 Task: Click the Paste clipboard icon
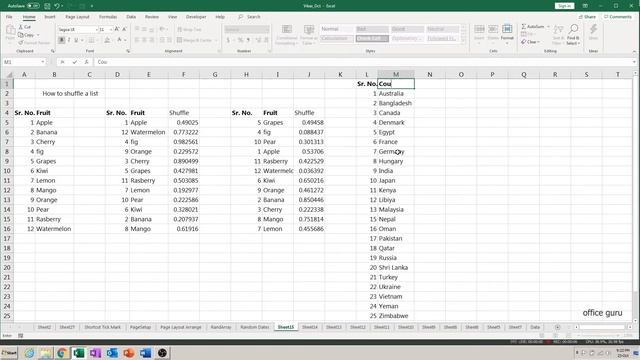coord(10,30)
